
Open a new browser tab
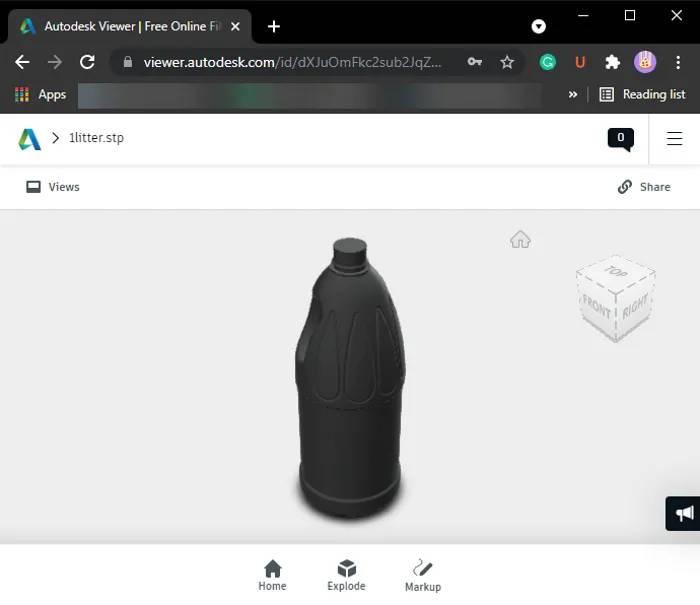tap(274, 26)
